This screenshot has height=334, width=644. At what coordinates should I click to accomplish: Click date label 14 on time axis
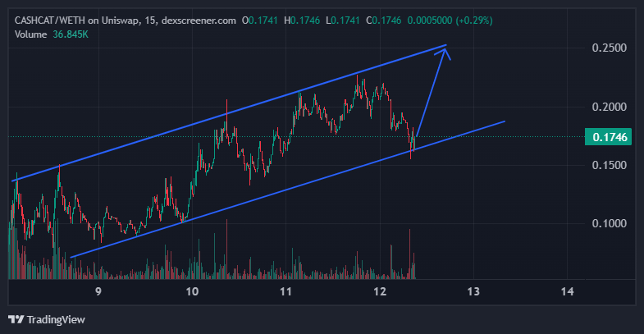(567, 291)
